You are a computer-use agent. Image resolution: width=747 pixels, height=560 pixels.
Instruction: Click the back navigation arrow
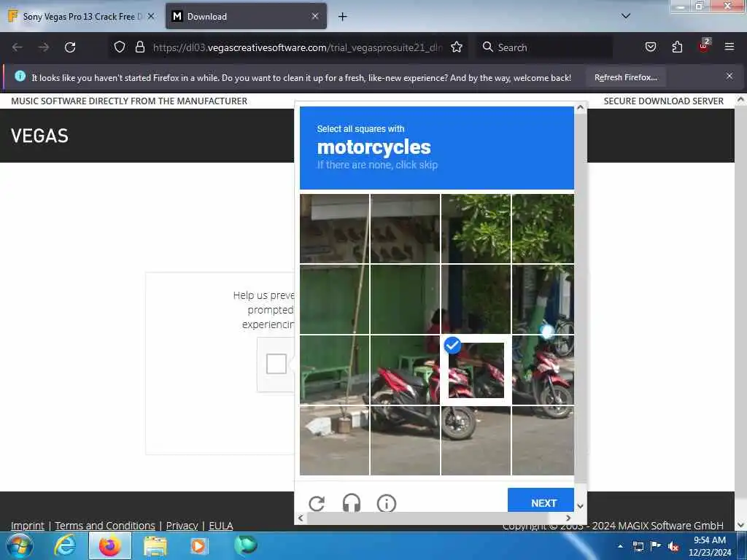click(18, 47)
